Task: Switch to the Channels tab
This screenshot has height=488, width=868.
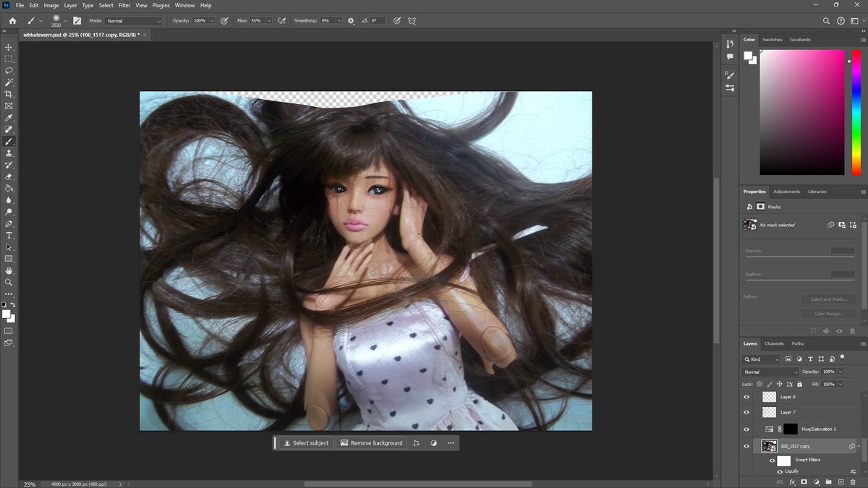Action: click(x=774, y=343)
